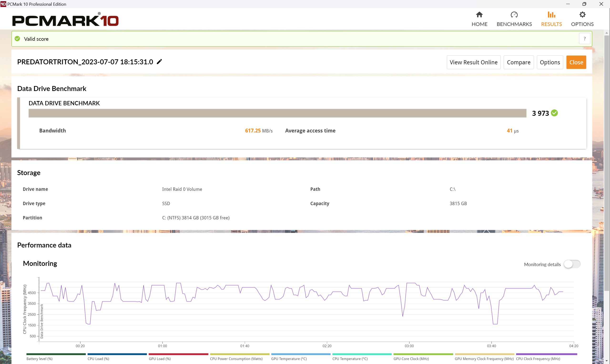This screenshot has width=610, height=364.
Task: Click the 3 973 benchmark score
Action: point(540,113)
